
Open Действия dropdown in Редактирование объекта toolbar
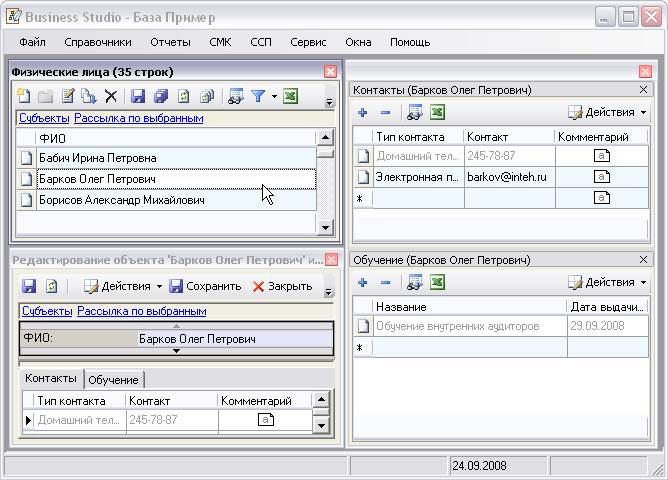point(123,286)
